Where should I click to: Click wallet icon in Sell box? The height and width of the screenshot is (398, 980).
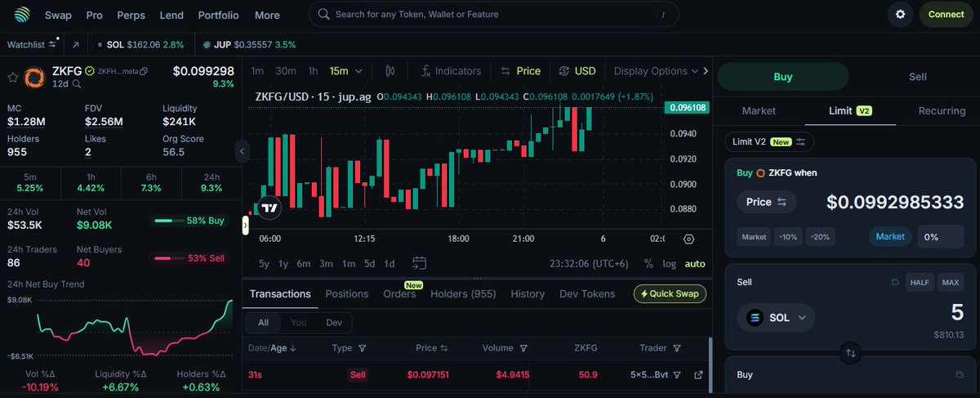point(894,283)
